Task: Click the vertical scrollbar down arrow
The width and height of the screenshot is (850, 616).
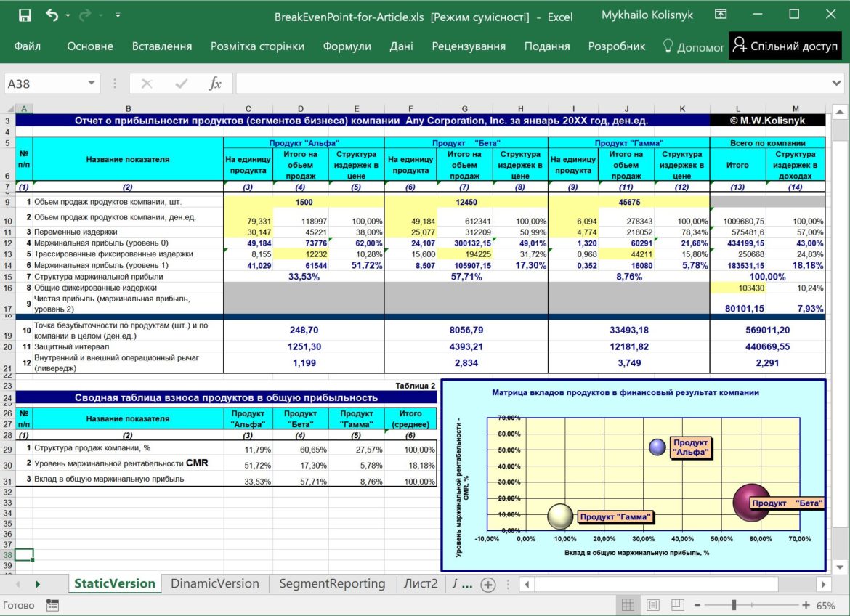Action: click(x=840, y=568)
